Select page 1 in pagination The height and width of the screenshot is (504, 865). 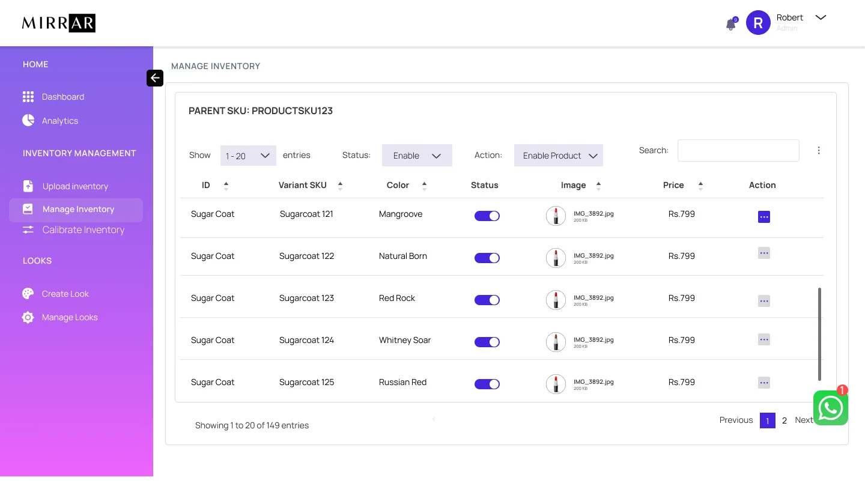tap(768, 421)
